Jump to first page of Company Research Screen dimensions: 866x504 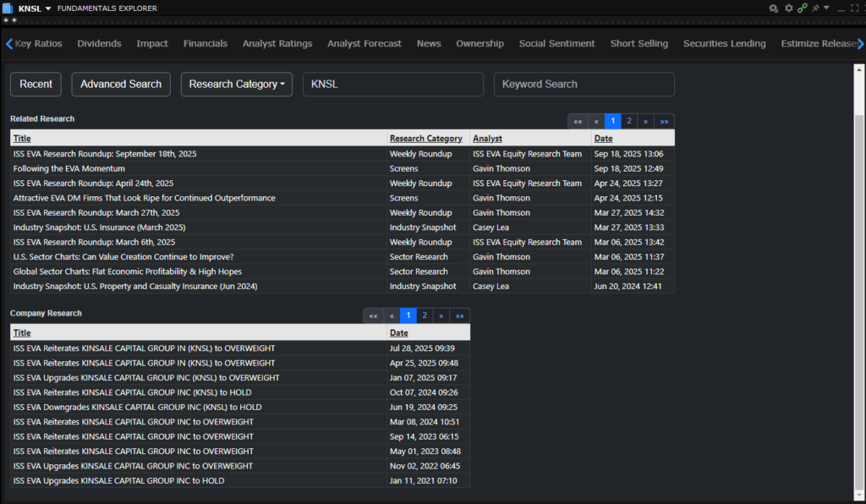373,315
